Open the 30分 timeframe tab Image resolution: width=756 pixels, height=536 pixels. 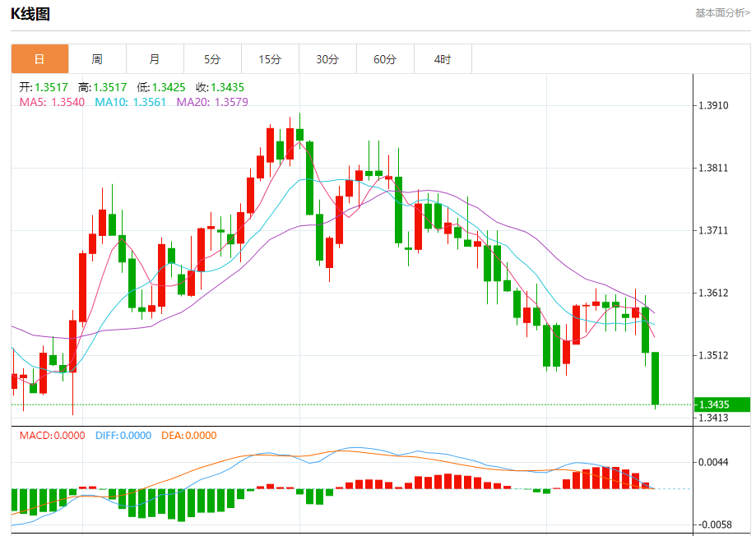[x=328, y=59]
